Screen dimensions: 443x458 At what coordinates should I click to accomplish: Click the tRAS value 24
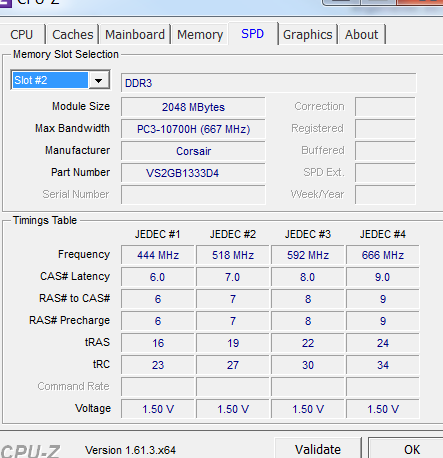[x=383, y=343]
